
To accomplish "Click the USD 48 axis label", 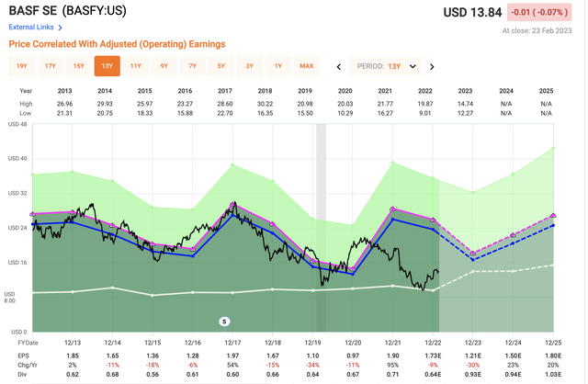I will [17, 124].
